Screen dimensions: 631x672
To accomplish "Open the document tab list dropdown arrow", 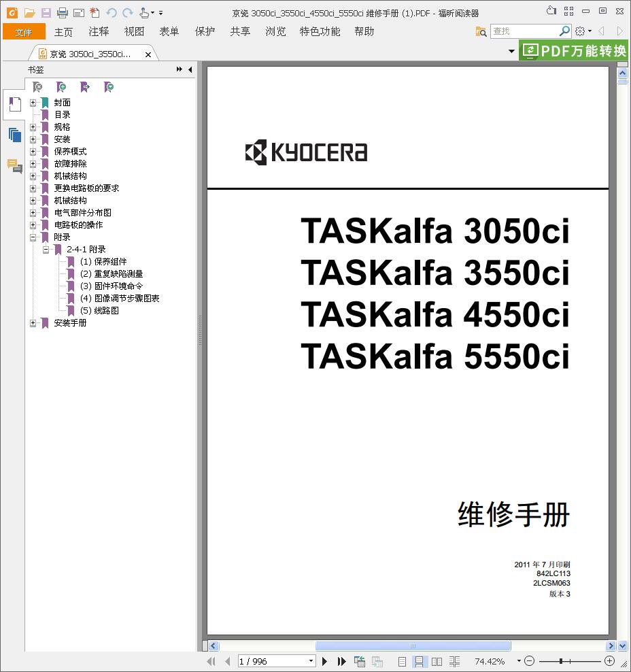I will (x=511, y=51).
